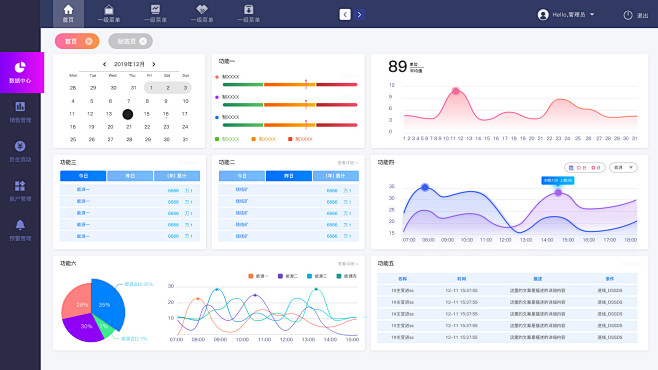Click the power icon to log out

(628, 15)
